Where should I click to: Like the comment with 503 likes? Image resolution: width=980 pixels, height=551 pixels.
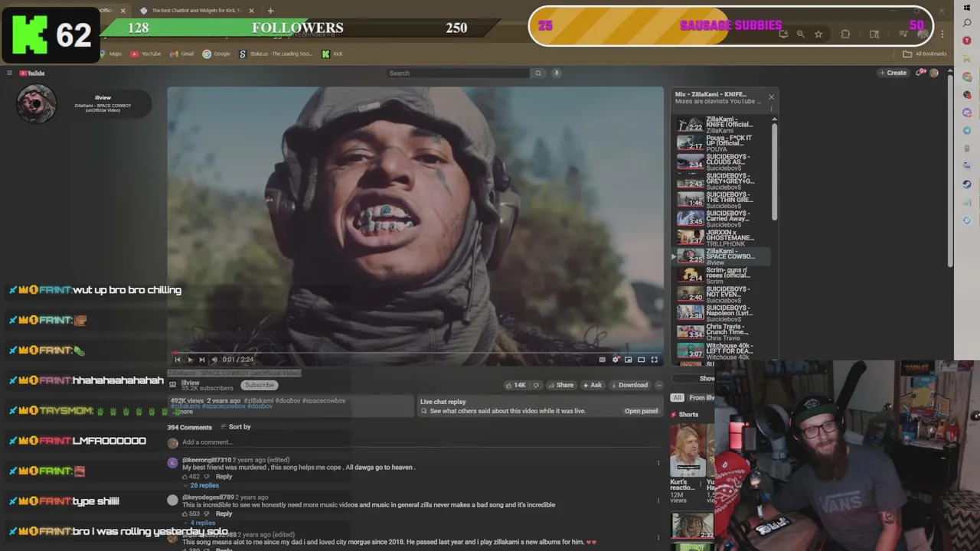click(185, 514)
